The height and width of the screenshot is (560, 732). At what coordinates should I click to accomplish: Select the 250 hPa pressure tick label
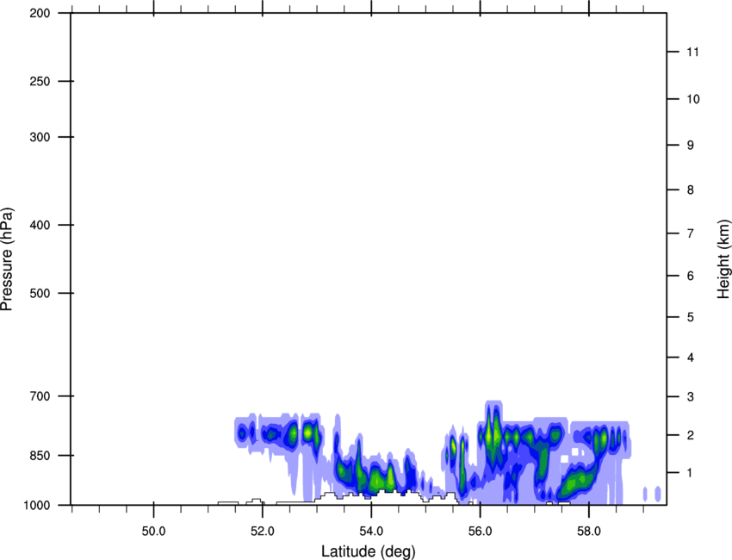(x=38, y=81)
